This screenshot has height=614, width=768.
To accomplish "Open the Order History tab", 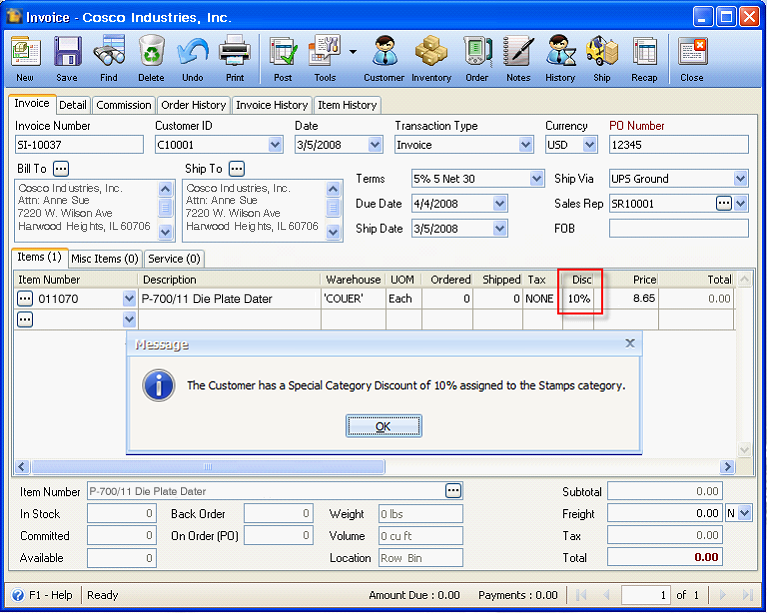I will tap(193, 105).
